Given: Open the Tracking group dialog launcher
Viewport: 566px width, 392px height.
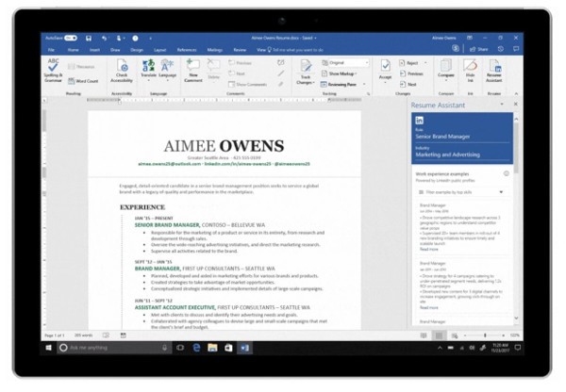Looking at the screenshot, I should coord(369,94).
